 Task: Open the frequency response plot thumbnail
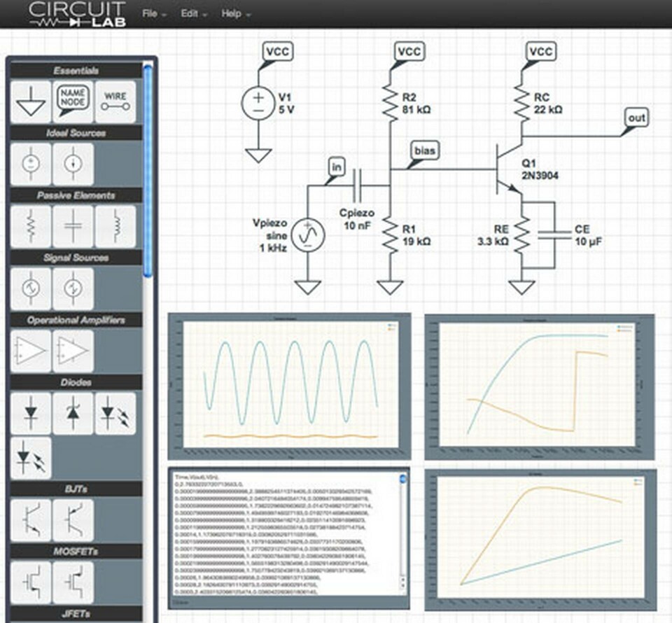540,387
